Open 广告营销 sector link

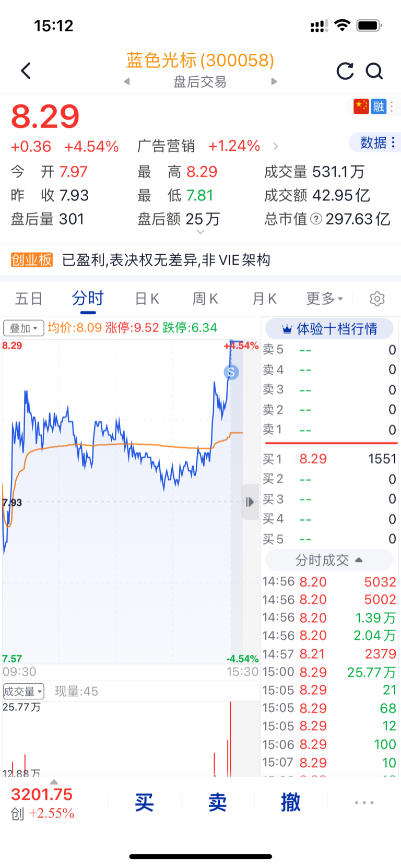click(x=166, y=146)
